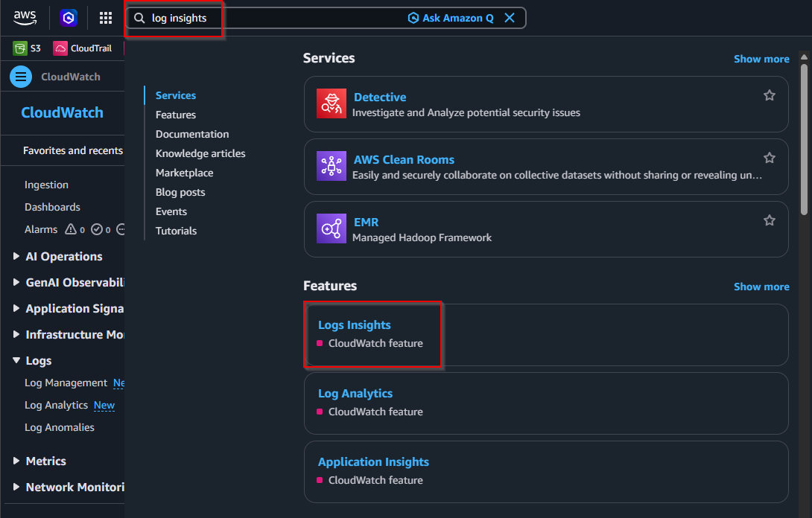This screenshot has height=518, width=812.
Task: Click 'CloudWatch feature' under Application Insights
Action: pyautogui.click(x=375, y=480)
